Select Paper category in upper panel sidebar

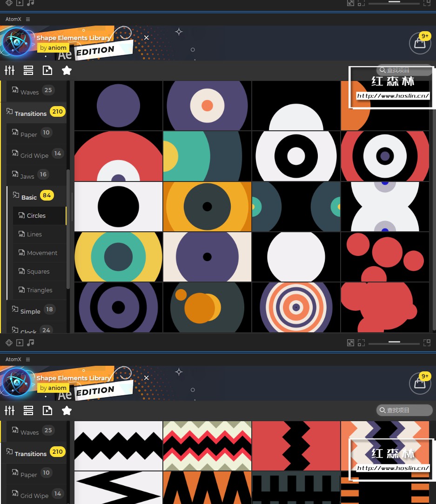36,134
